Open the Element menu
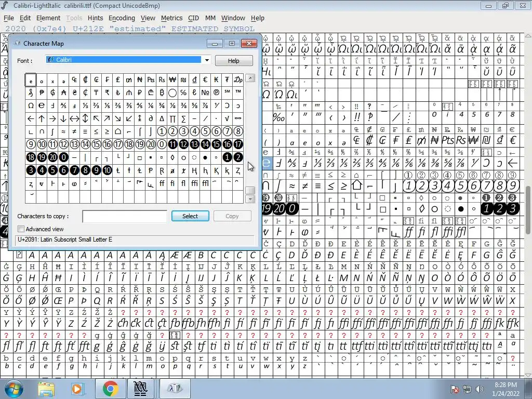 (x=48, y=18)
